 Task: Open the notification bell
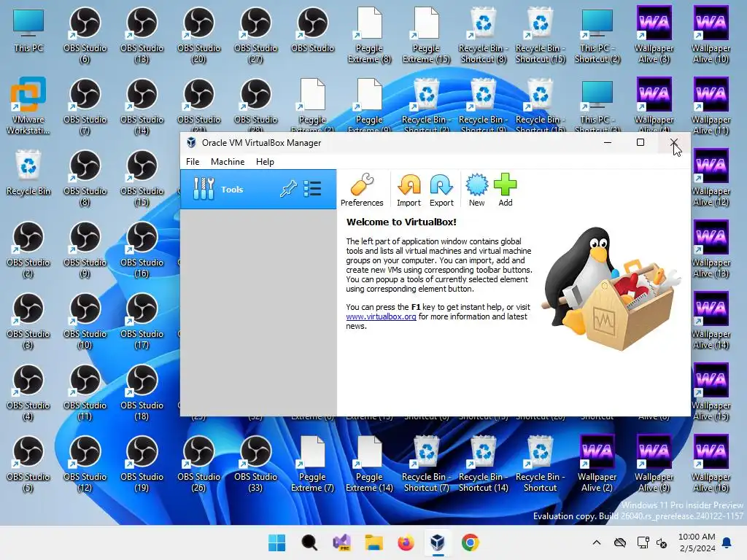click(727, 542)
